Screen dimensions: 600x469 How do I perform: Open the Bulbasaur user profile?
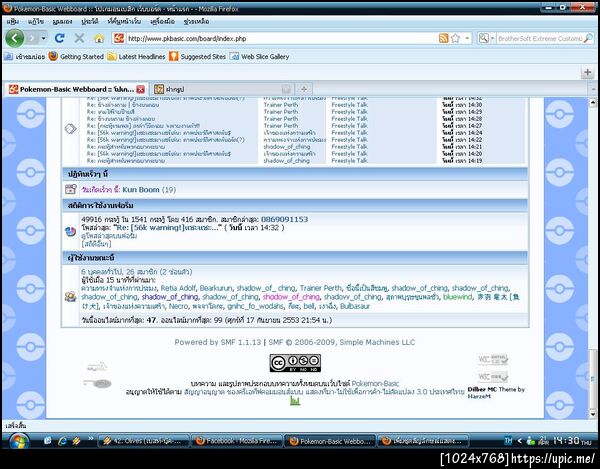coord(355,306)
